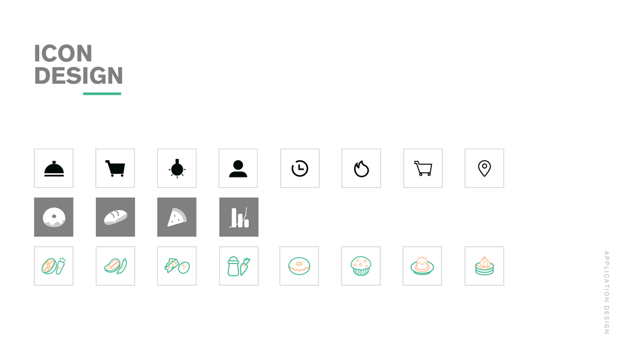Click the clock history icon
Image resolution: width=644 pixels, height=361 pixels.
(x=300, y=168)
